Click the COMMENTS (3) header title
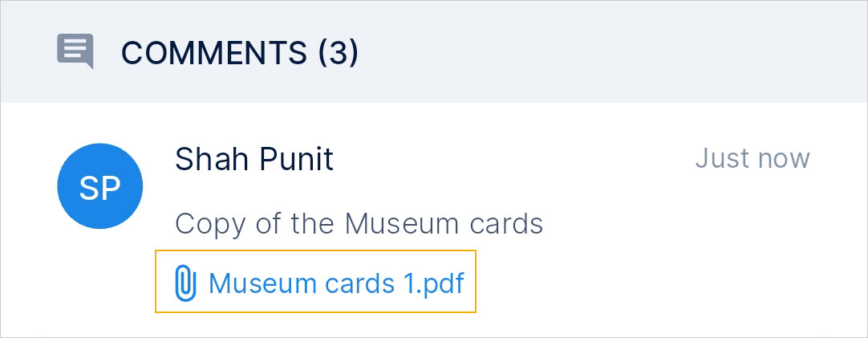 coord(239,53)
